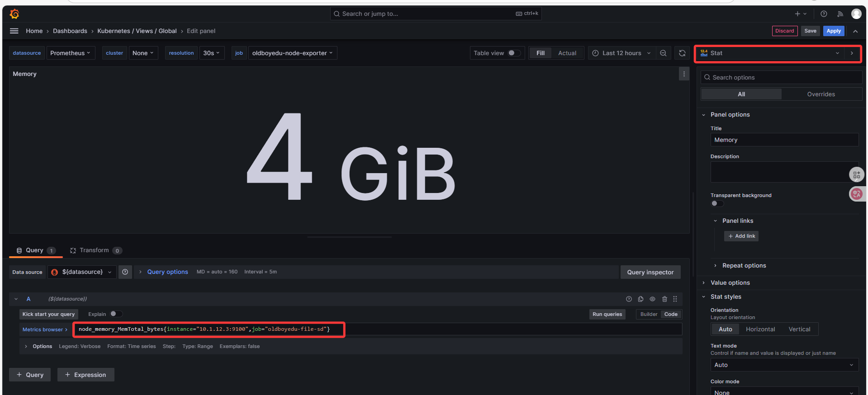Enable the Table view switch
868x395 pixels.
(514, 53)
